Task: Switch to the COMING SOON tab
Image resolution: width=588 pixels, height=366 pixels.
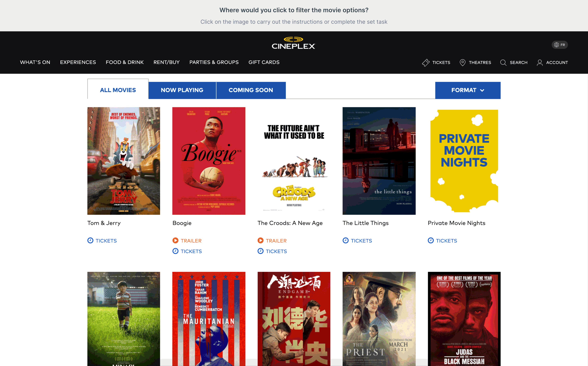Action: (x=251, y=90)
